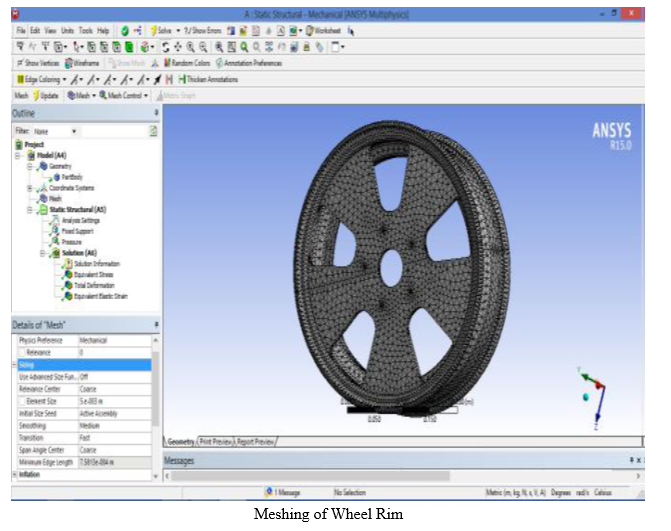Open the Edit menu

(x=35, y=31)
